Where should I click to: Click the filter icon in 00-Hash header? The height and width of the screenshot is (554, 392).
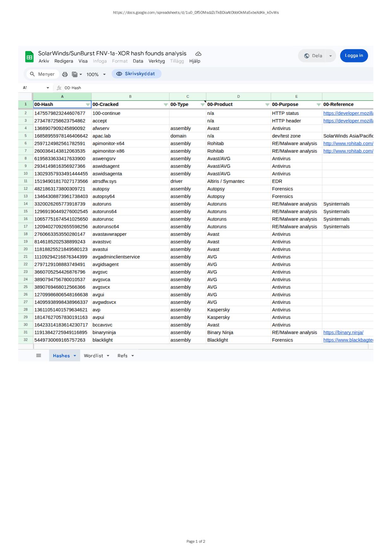pos(88,105)
